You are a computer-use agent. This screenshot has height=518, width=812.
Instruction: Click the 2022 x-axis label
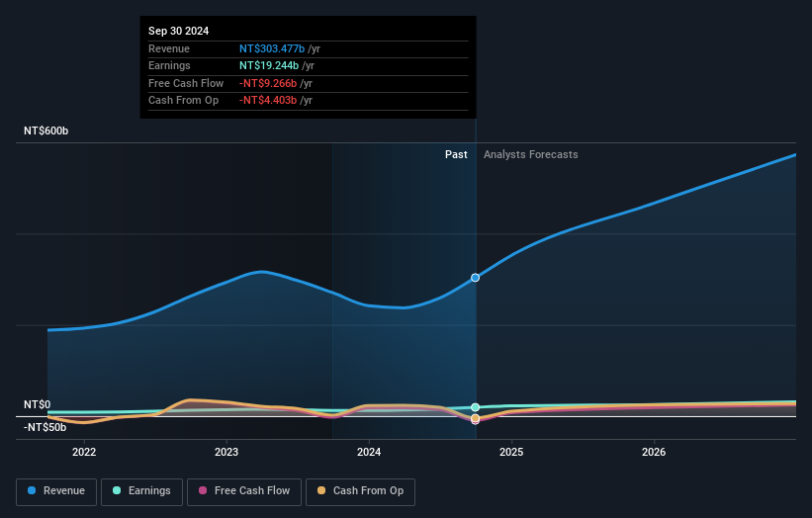click(x=84, y=453)
